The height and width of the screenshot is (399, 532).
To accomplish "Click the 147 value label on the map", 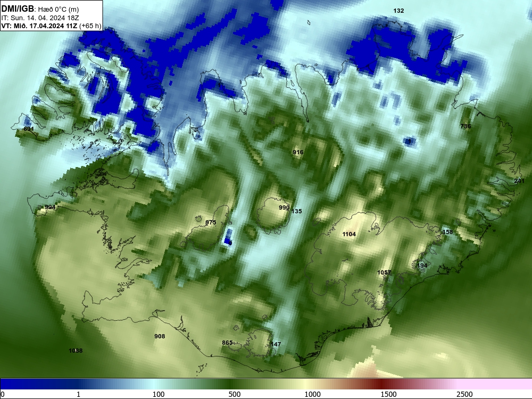I will pos(276,344).
